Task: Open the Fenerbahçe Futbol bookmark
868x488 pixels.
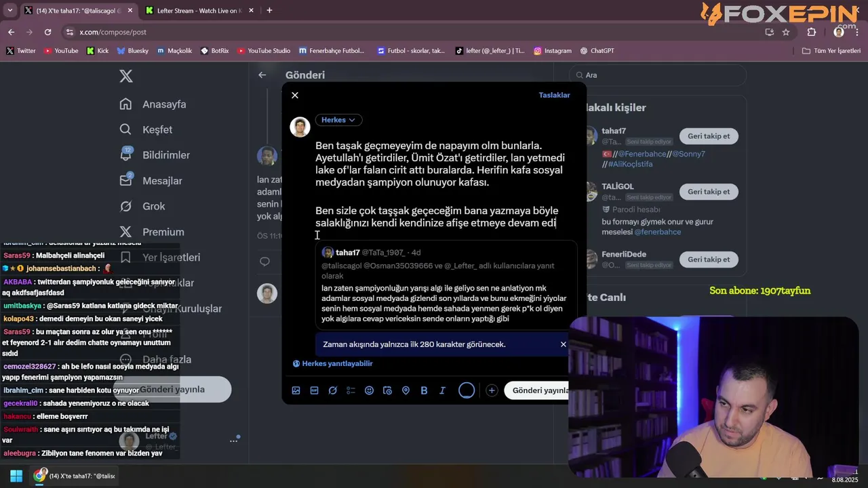Action: 332,51
